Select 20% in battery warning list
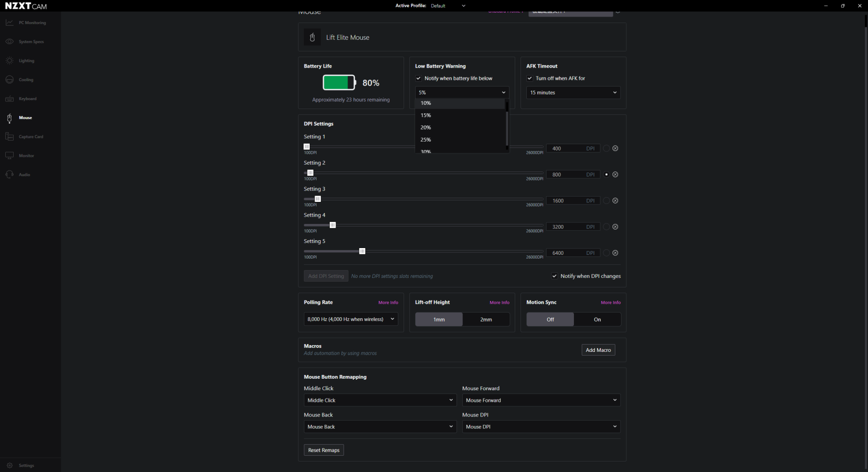This screenshot has width=868, height=472. pyautogui.click(x=460, y=127)
